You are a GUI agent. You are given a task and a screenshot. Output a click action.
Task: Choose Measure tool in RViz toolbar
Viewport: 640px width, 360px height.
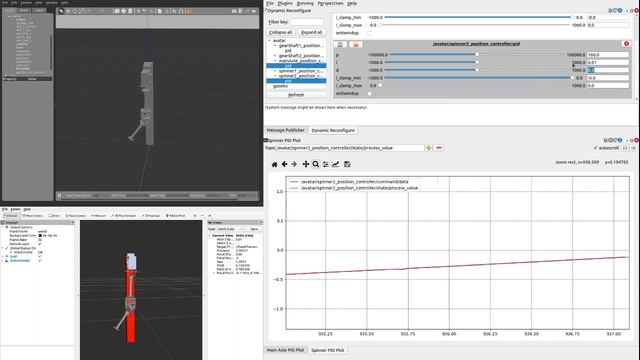[x=98, y=216]
